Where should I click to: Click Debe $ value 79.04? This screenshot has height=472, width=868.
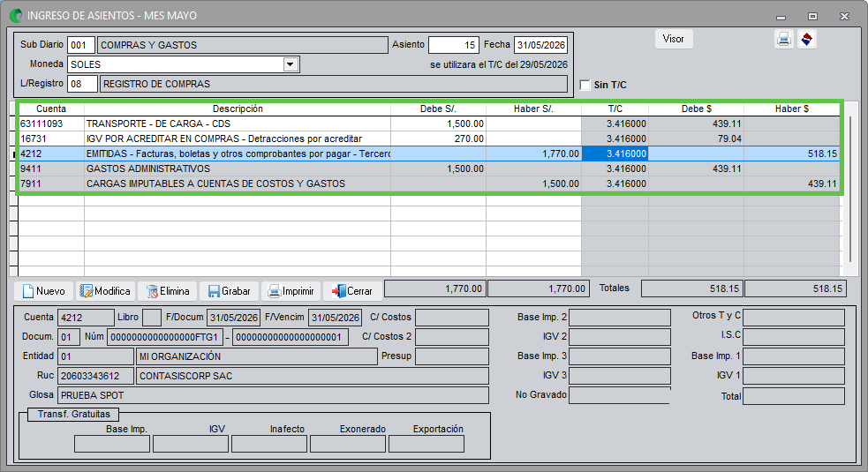(x=697, y=139)
